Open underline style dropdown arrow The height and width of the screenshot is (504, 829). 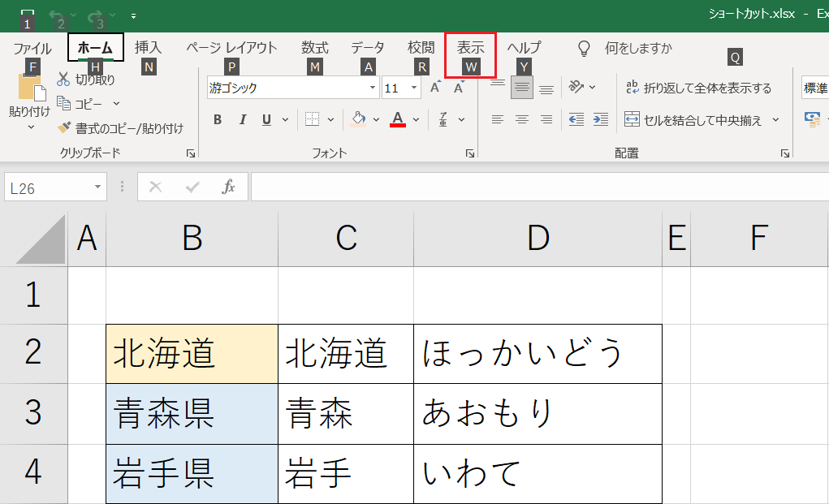tap(285, 120)
